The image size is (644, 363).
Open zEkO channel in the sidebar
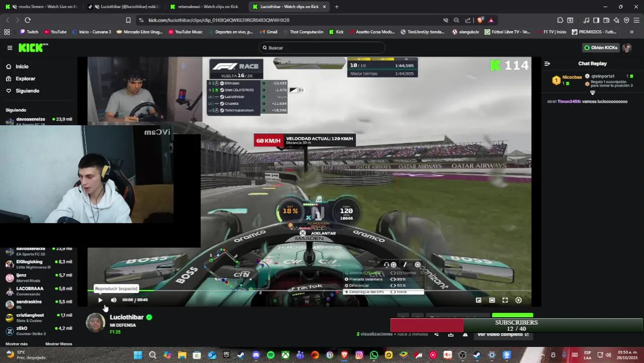39,331
